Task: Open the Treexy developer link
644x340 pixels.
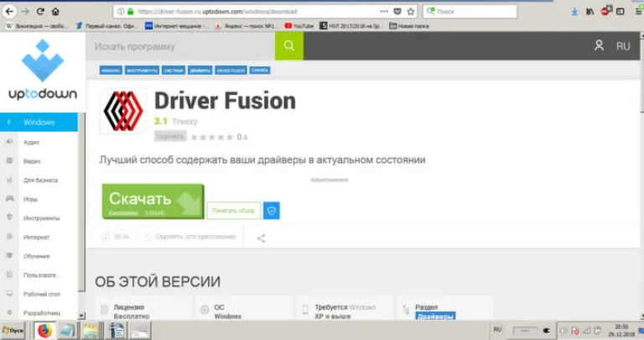Action: pyautogui.click(x=184, y=121)
